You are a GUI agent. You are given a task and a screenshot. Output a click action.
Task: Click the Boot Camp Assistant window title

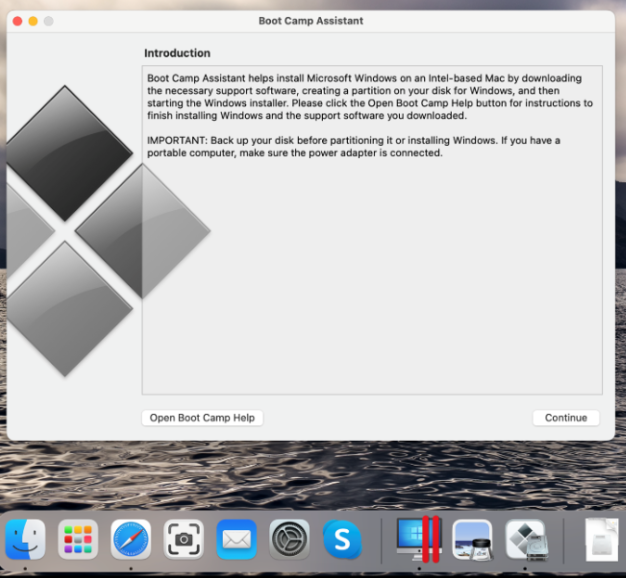pos(311,21)
